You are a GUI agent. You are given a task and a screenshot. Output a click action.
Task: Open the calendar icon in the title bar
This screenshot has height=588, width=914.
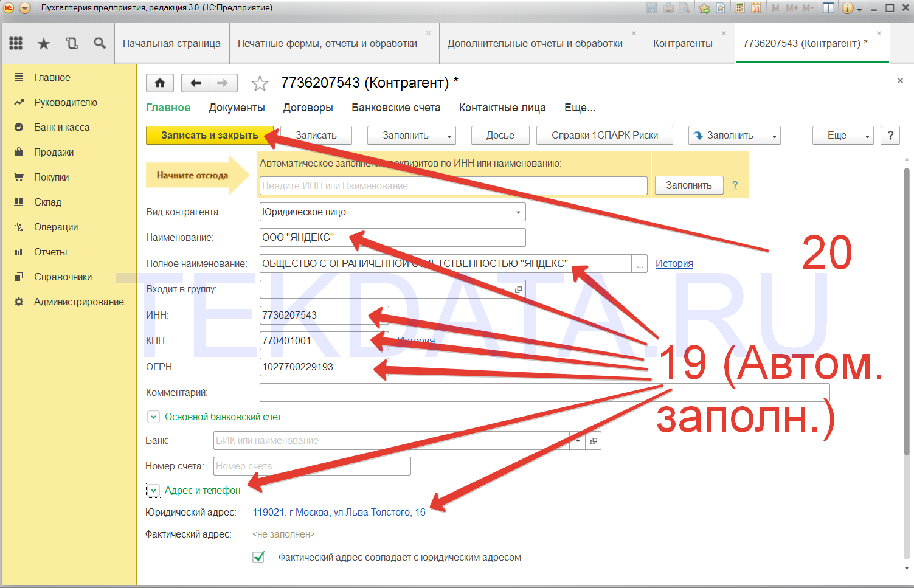(x=756, y=8)
